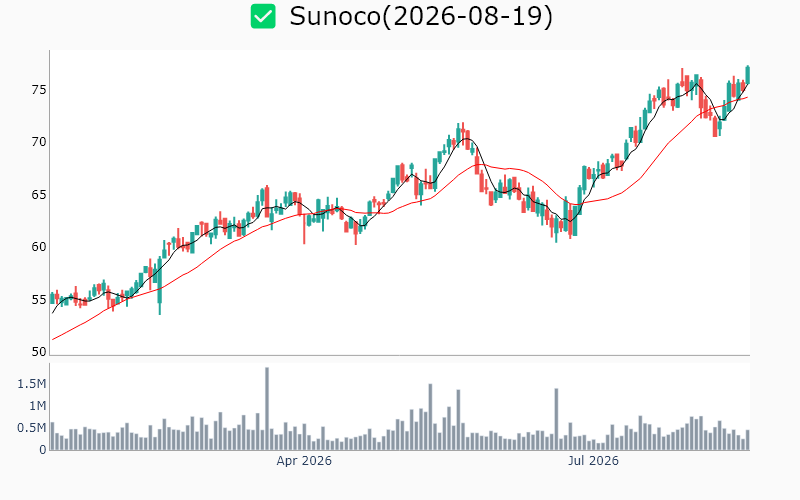800x500 pixels.
Task: Click the 65 price axis label
Action: point(39,195)
